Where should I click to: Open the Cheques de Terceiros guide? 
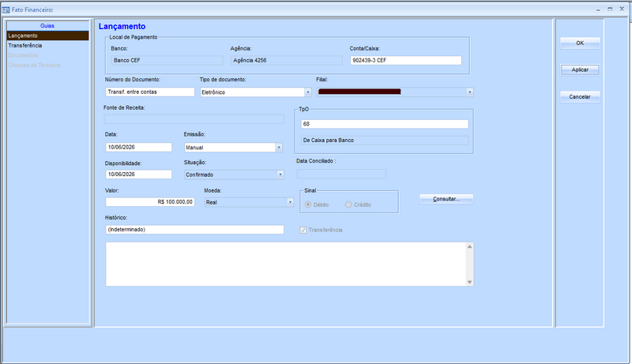pyautogui.click(x=47, y=66)
